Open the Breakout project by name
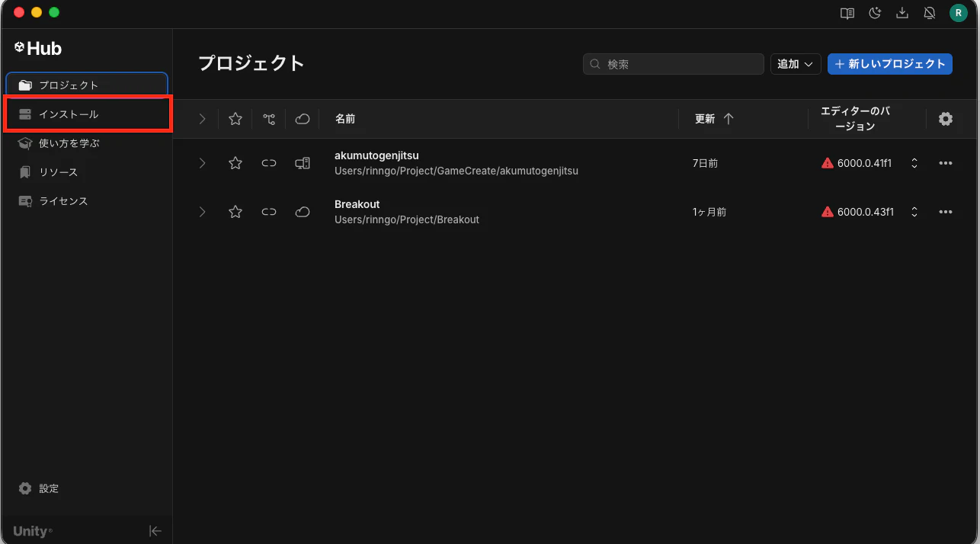 click(x=357, y=204)
